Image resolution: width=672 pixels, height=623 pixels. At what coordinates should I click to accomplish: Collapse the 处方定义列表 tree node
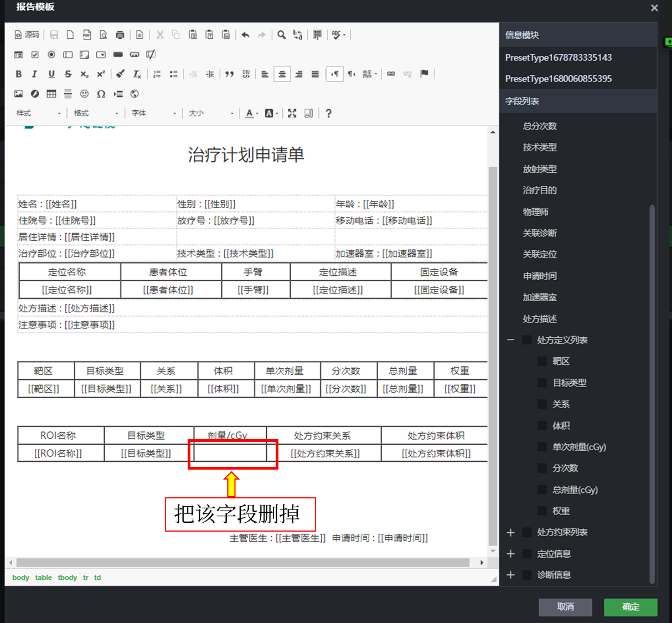pos(510,340)
